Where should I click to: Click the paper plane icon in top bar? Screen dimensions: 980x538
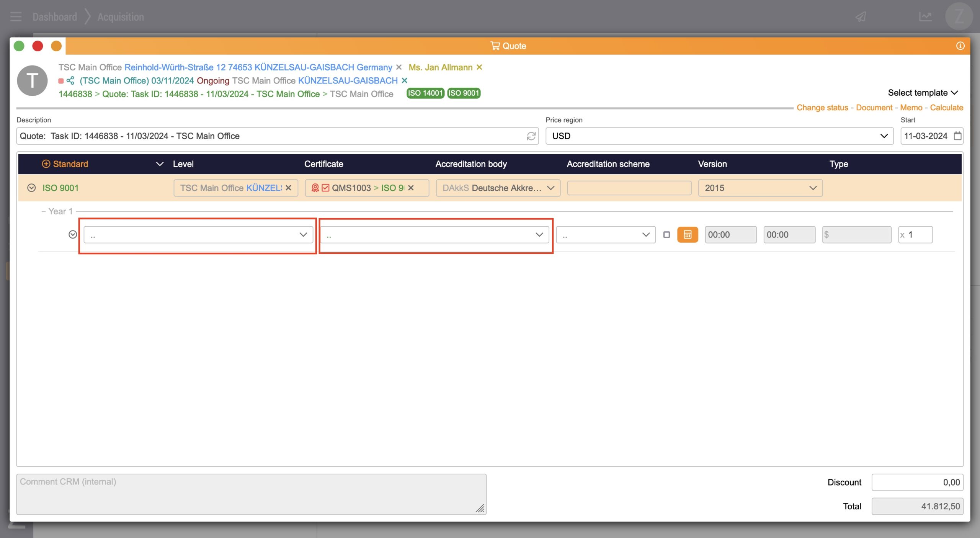pos(861,17)
